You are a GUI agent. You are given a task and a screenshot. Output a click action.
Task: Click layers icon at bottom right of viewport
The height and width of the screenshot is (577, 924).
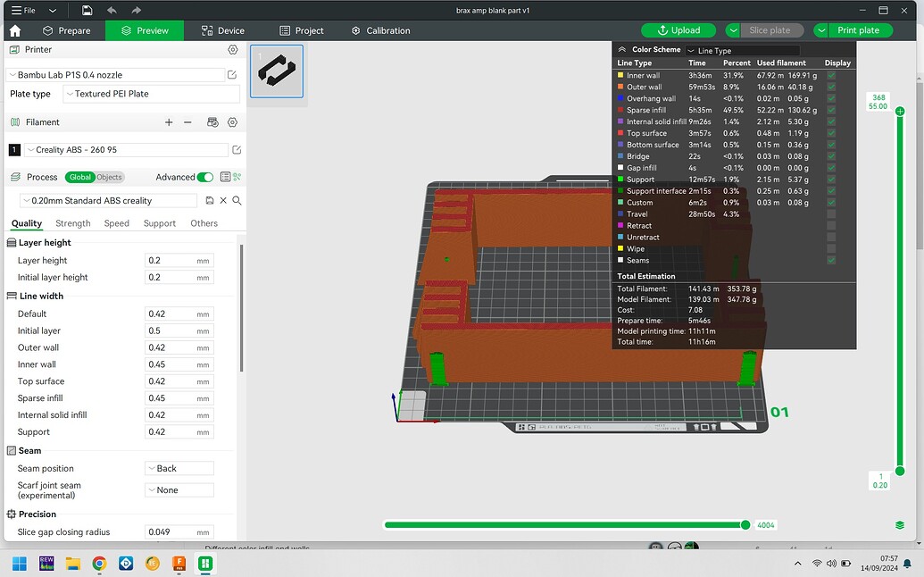click(x=900, y=525)
